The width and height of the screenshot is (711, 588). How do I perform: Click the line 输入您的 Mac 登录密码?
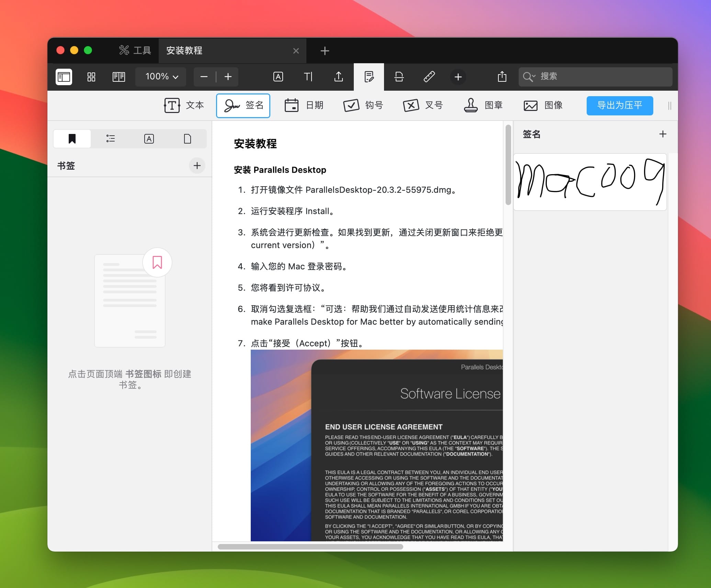pos(299,266)
